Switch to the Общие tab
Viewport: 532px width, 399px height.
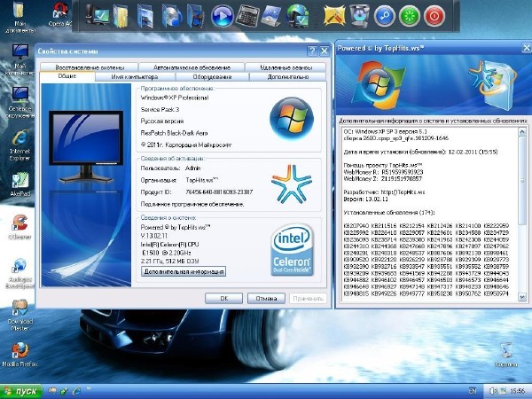click(x=67, y=76)
